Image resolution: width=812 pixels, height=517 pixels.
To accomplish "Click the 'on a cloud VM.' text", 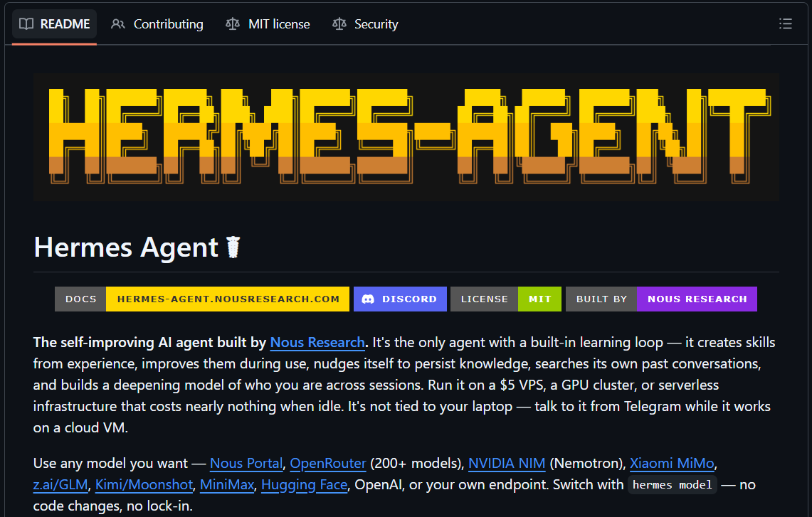I will click(80, 428).
